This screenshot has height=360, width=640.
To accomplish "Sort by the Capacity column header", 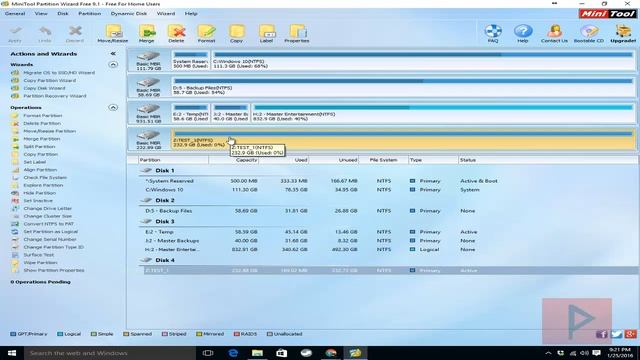I will [233, 160].
